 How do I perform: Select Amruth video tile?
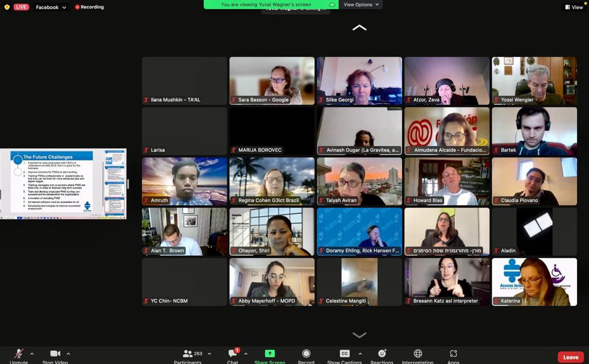(185, 182)
